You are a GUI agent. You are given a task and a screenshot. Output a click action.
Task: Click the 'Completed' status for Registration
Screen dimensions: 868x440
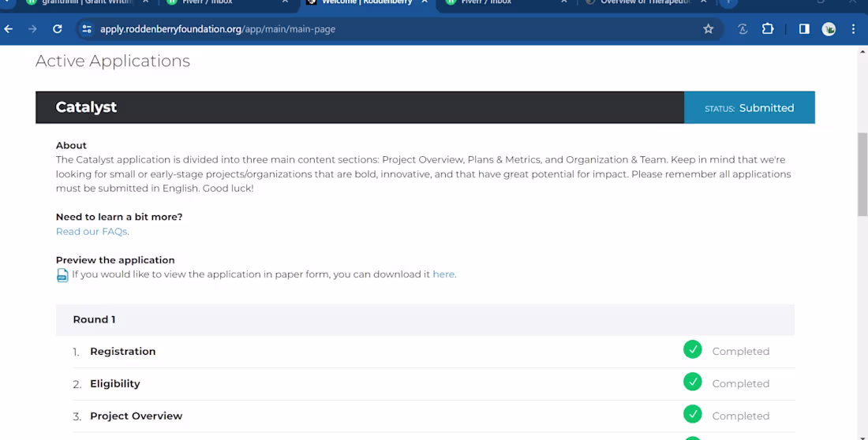(x=741, y=352)
